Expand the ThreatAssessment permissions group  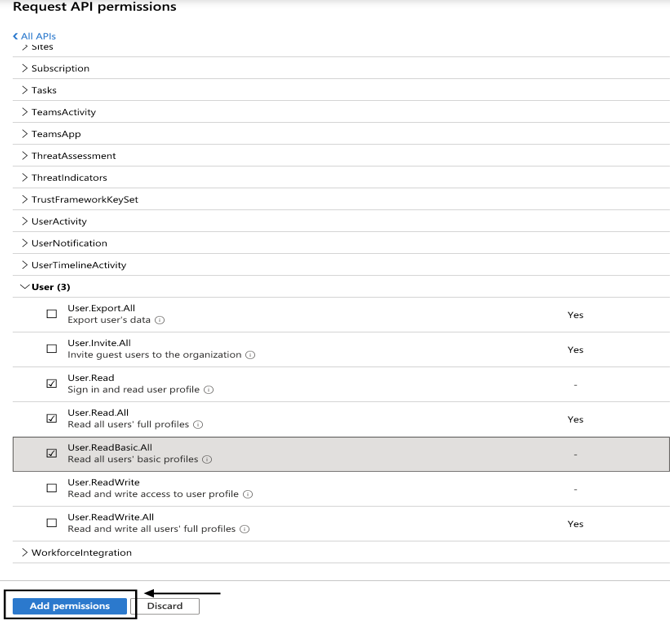pos(25,156)
